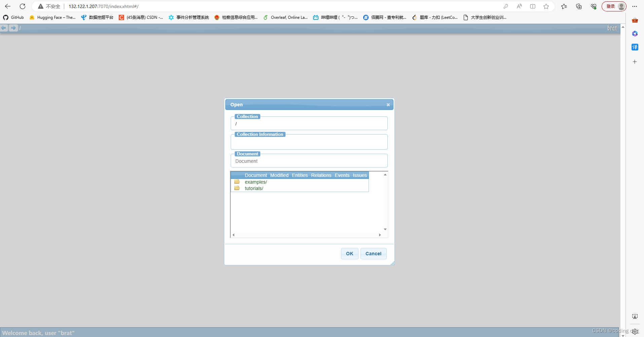This screenshot has height=337, width=644.
Task: Open the Overleaf bookmark
Action: coord(286,17)
